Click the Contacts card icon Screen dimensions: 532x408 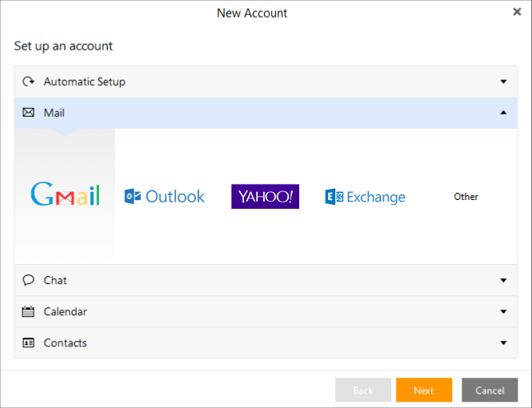coord(28,342)
